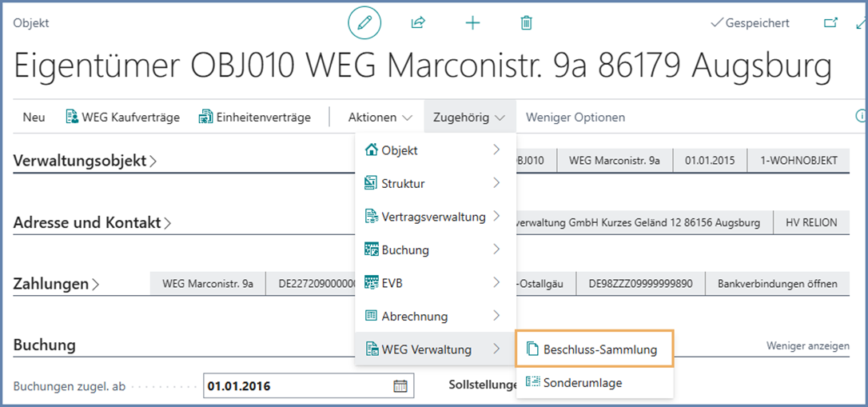Viewport: 868px width, 407px height.
Task: Click Weniger anzeigen link
Action: pos(807,346)
